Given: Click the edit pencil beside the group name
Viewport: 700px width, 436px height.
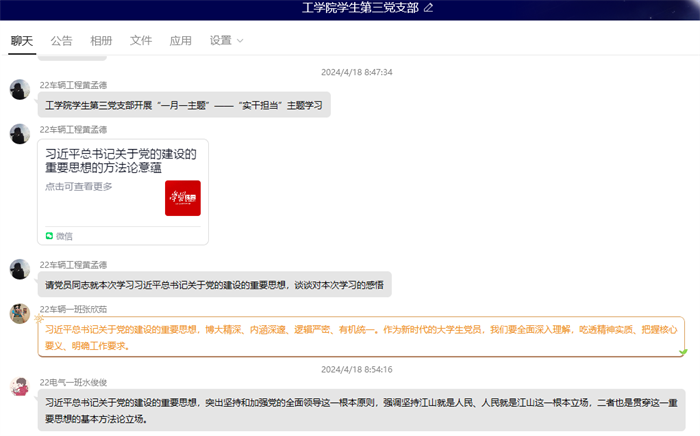Looking at the screenshot, I should 429,8.
